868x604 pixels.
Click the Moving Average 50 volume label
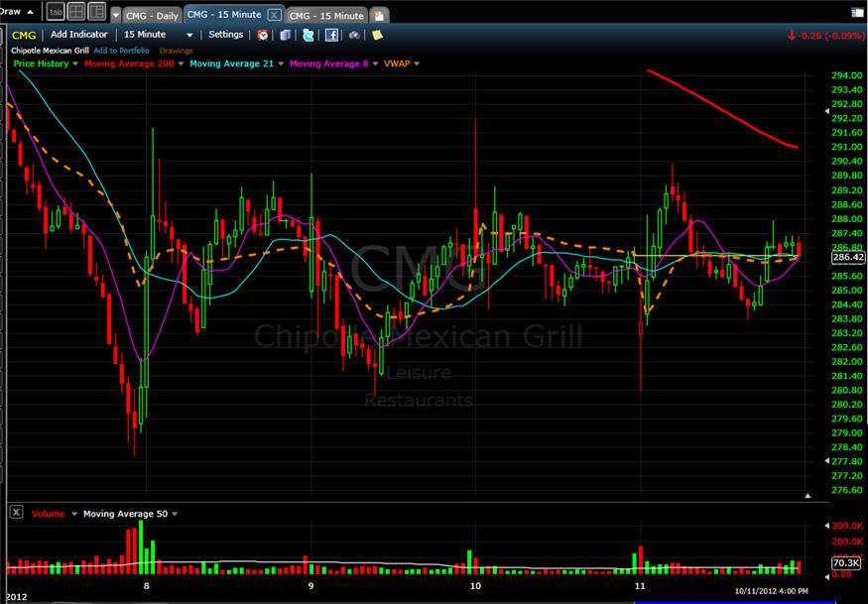coord(125,514)
